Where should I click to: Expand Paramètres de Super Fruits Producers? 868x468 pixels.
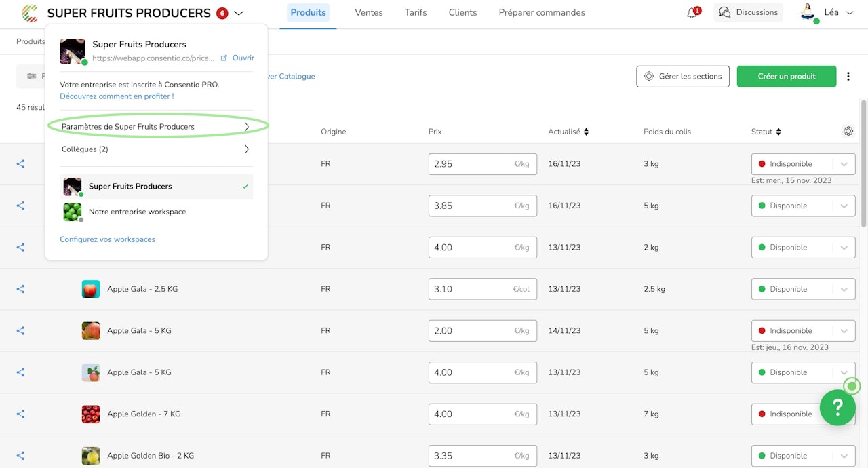156,127
